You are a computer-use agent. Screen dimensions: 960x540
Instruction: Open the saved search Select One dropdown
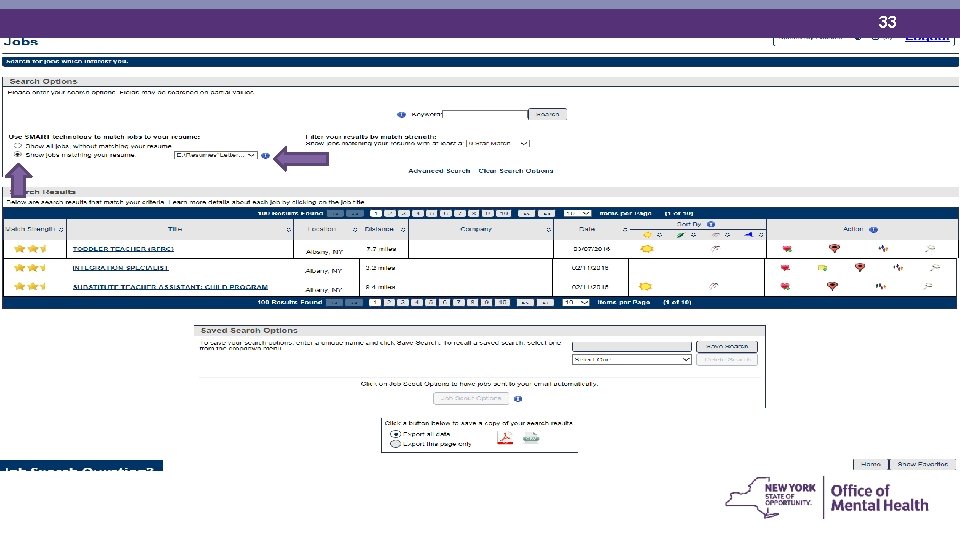[632, 359]
